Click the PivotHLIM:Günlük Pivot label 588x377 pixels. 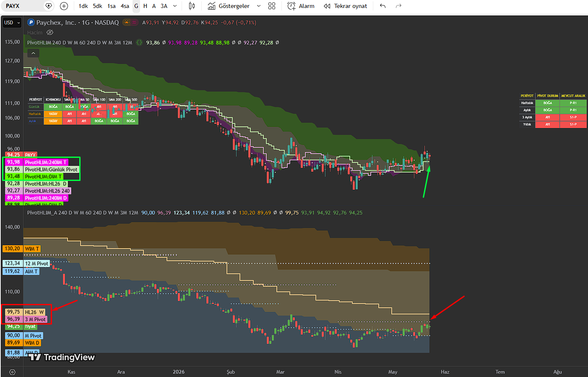(42, 169)
